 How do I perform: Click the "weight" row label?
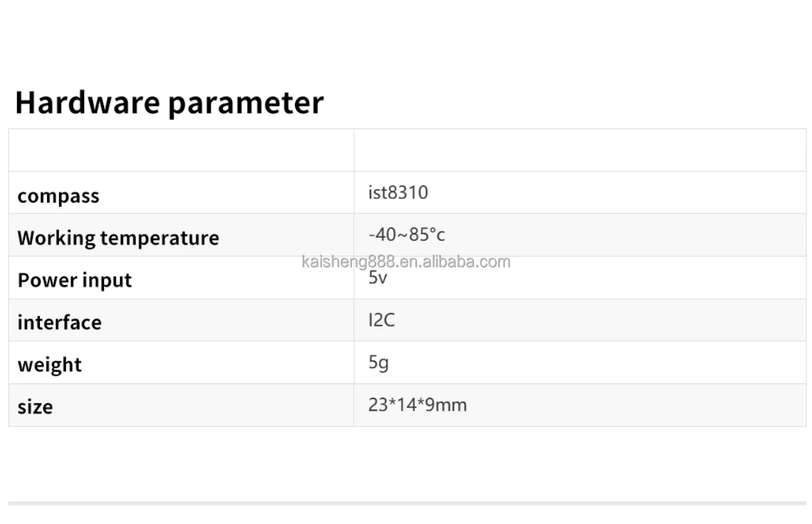point(50,365)
